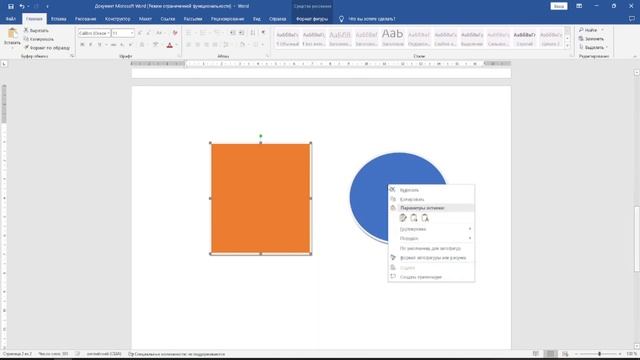Click the show paragraph marks icon
Viewport: 640px width, 360px height.
[x=263, y=33]
